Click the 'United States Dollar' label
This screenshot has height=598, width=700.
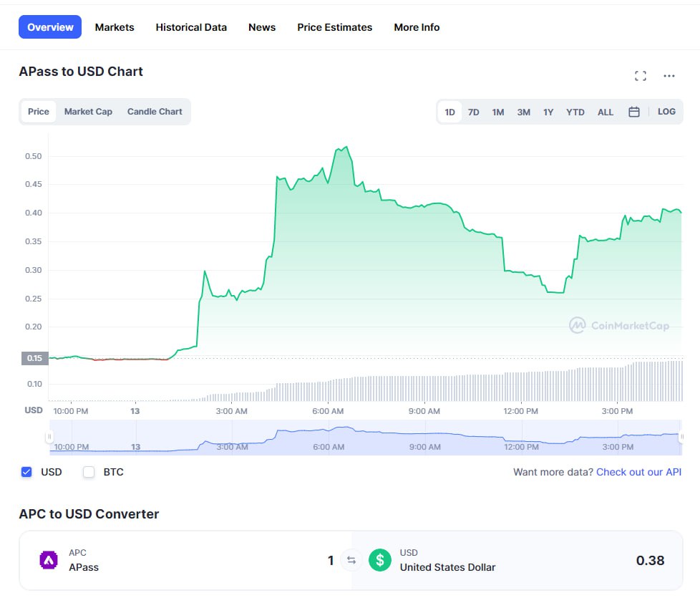point(448,567)
